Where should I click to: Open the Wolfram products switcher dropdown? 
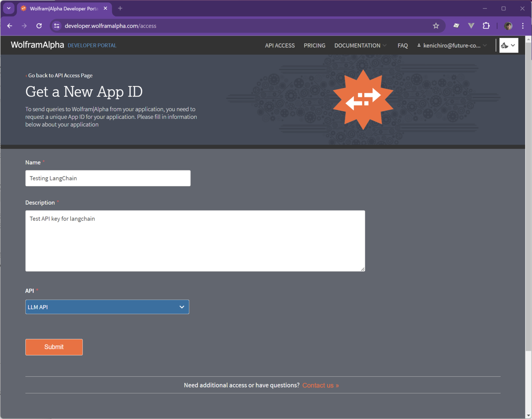(508, 45)
